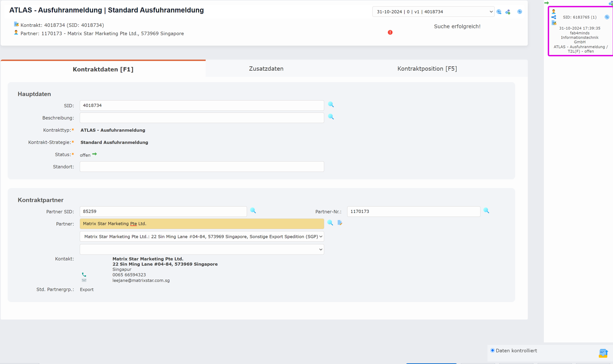The width and height of the screenshot is (613, 364).
Task: Click the gears-with-checkmark icon near the version dropdown
Action: click(x=508, y=11)
